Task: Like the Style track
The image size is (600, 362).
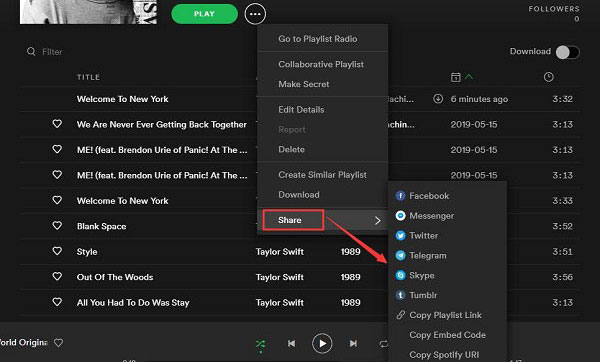Action: [x=57, y=251]
